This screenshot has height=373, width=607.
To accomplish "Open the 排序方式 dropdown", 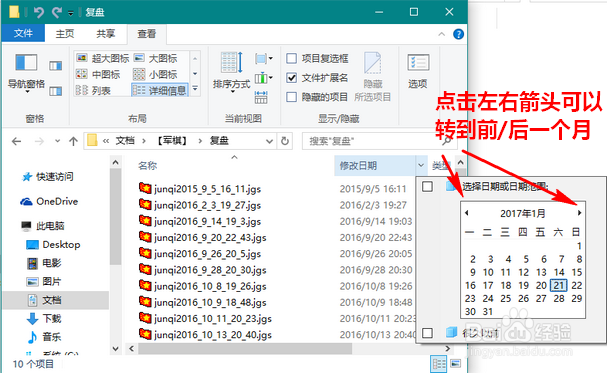I will point(231,72).
